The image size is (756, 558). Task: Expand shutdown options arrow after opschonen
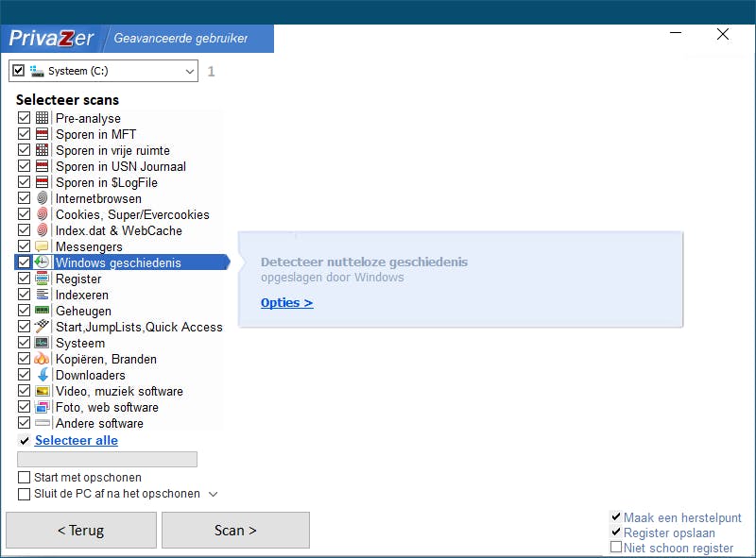(214, 494)
